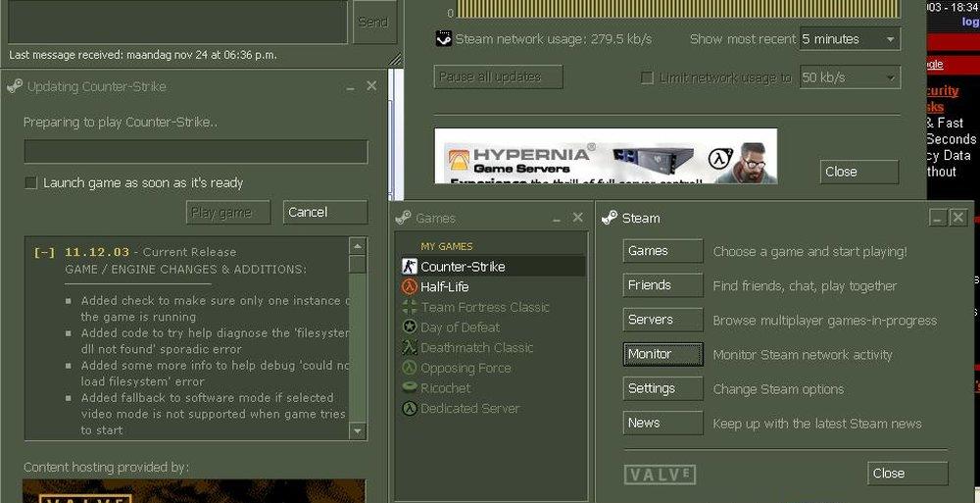
Task: Click the Steam network usage icon
Action: tap(443, 38)
